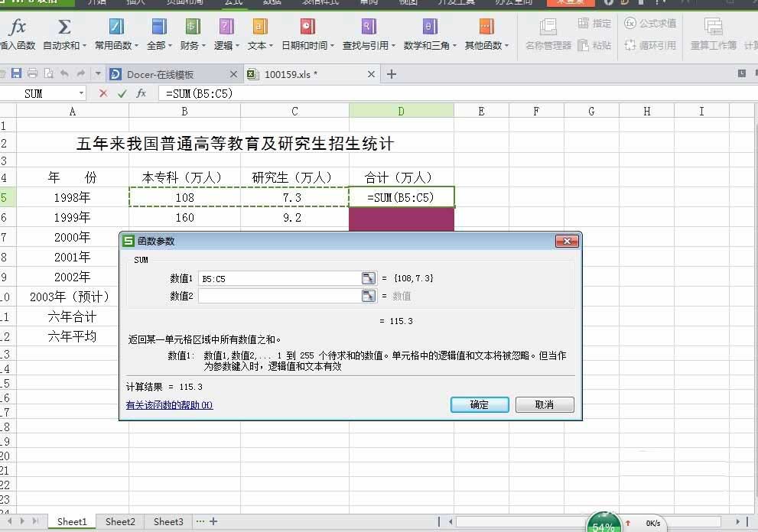Click the 指定 button in ribbon
Image resolution: width=758 pixels, height=532 pixels.
(594, 23)
